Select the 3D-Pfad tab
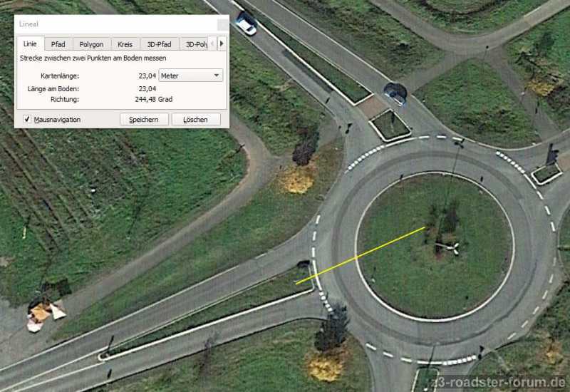The height and width of the screenshot is (392, 570). (159, 44)
